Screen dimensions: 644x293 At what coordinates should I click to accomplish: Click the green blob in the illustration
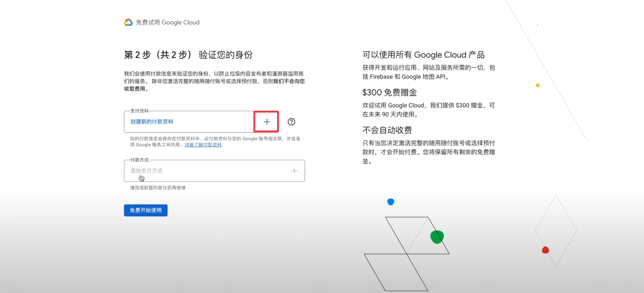coord(437,236)
